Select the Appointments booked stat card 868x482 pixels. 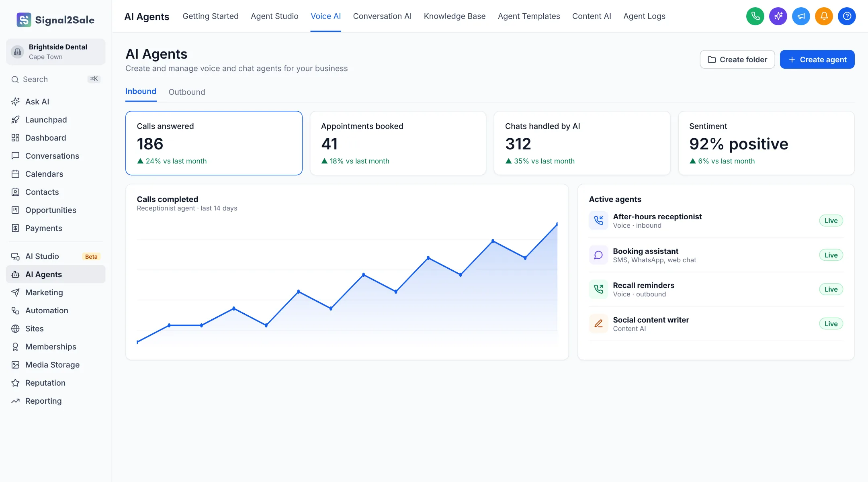[x=398, y=143]
